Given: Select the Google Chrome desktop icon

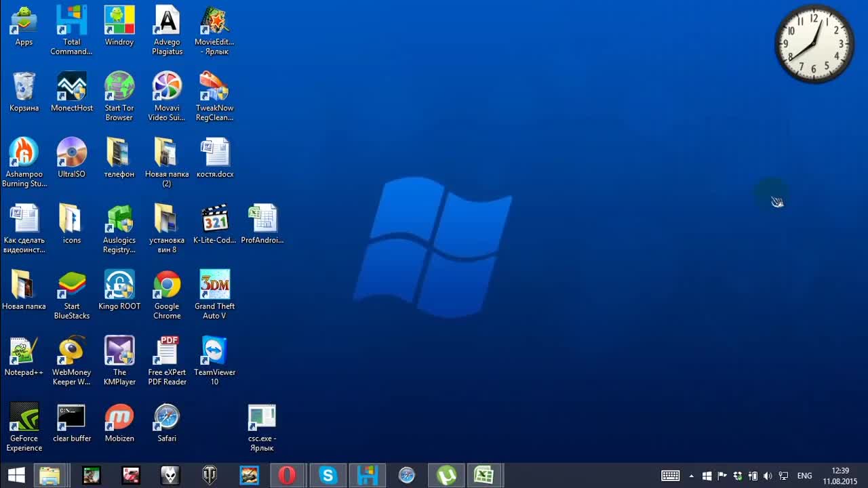Looking at the screenshot, I should click(x=167, y=296).
